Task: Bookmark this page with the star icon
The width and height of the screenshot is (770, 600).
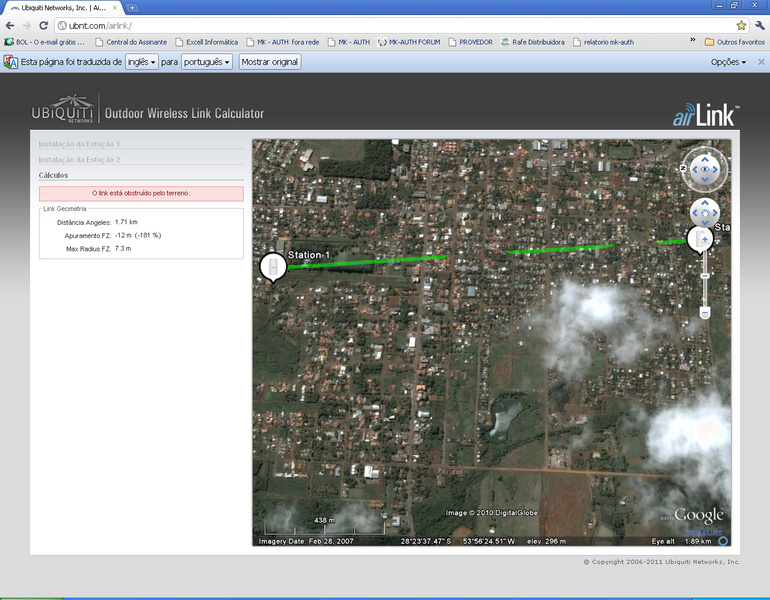Action: pyautogui.click(x=741, y=26)
